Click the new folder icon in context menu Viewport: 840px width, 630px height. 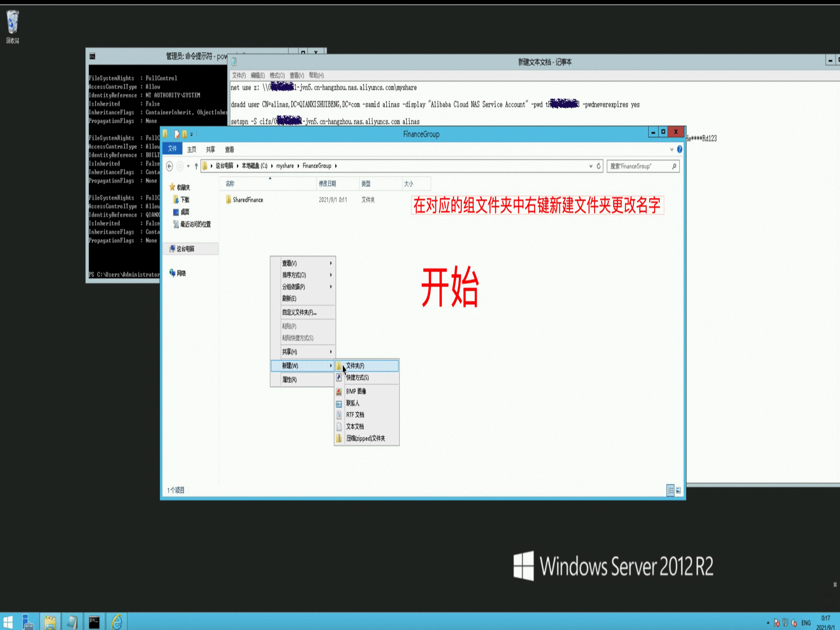coord(339,365)
